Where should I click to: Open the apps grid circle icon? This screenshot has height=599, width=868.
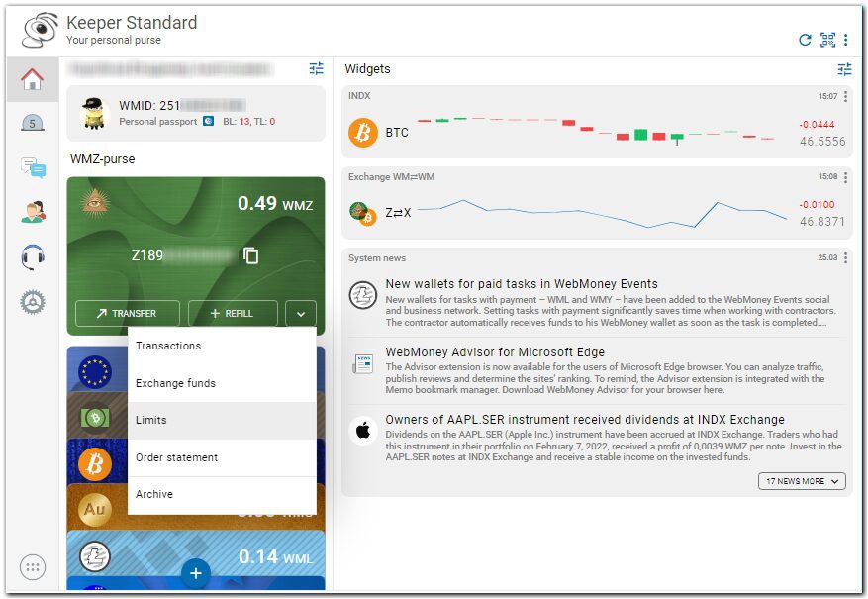click(x=33, y=567)
